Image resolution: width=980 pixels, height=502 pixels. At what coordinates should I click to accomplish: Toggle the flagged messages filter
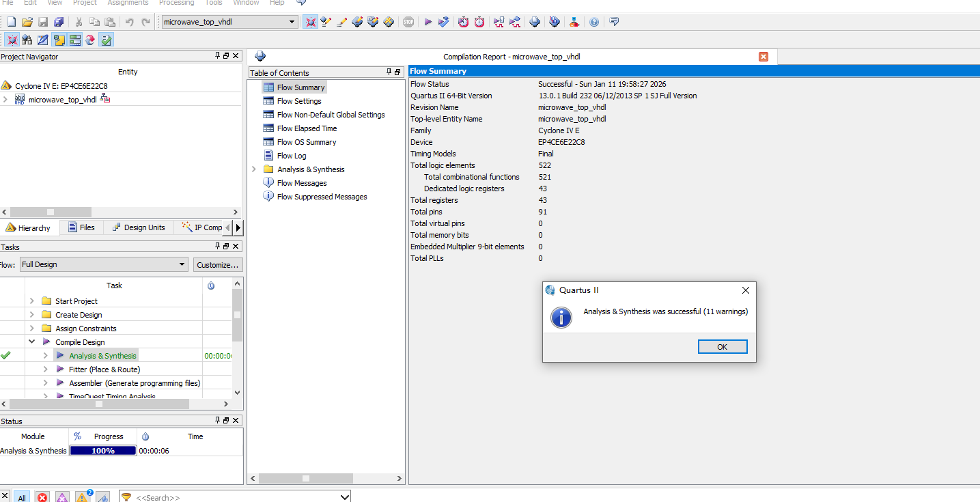coord(103,497)
